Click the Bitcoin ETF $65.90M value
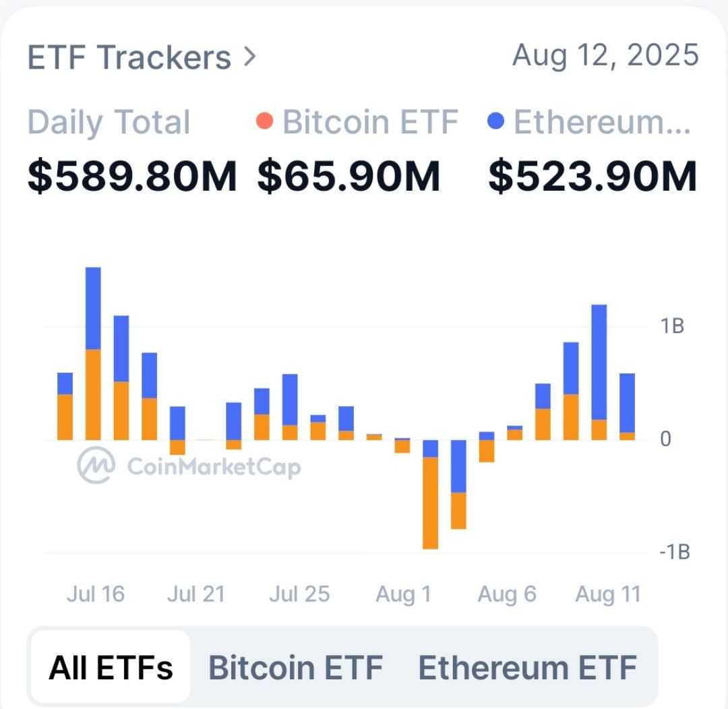This screenshot has height=709, width=728. pos(348,177)
